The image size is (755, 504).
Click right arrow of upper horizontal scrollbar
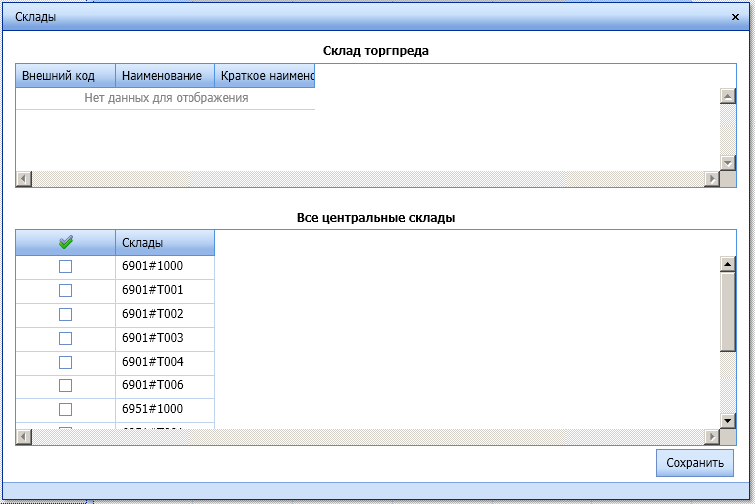pos(713,179)
